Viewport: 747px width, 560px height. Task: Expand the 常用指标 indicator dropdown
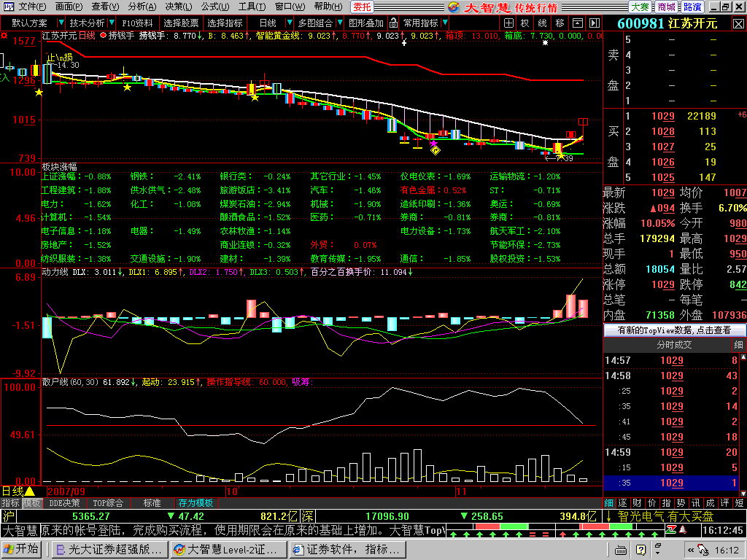point(444,23)
